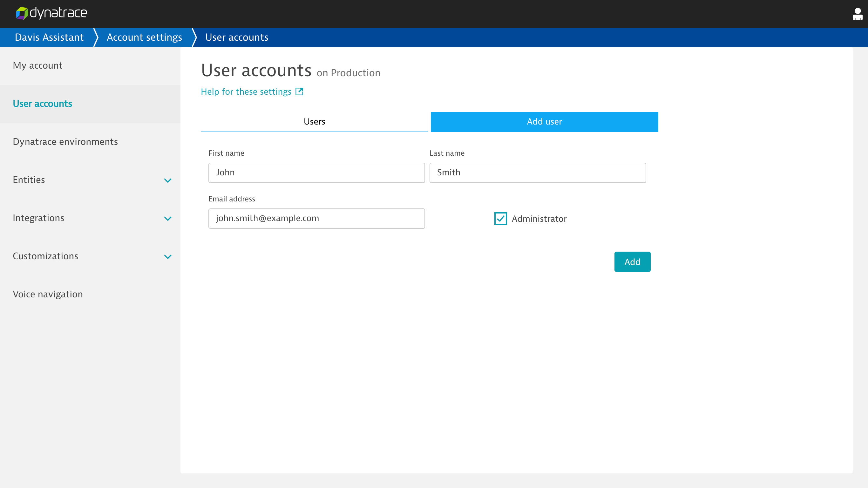Expand Entities dropdown in sidebar

167,180
